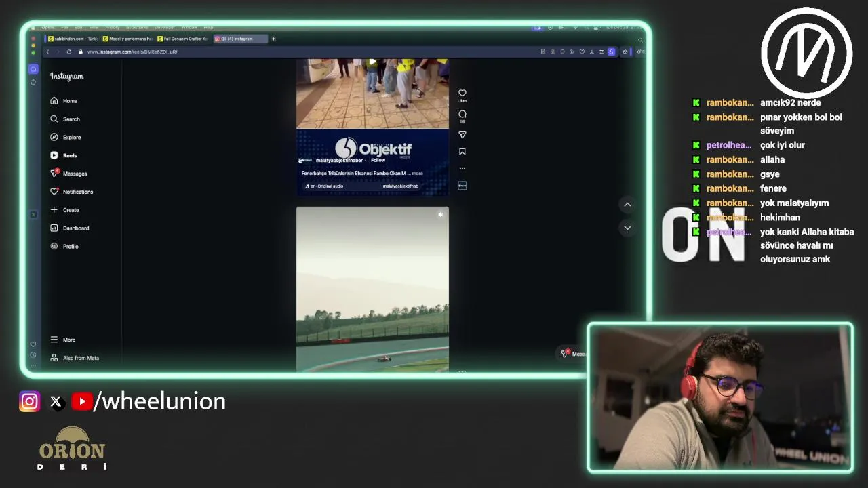Follow malatyaobjektifhaber account
The height and width of the screenshot is (488, 868).
(x=378, y=161)
